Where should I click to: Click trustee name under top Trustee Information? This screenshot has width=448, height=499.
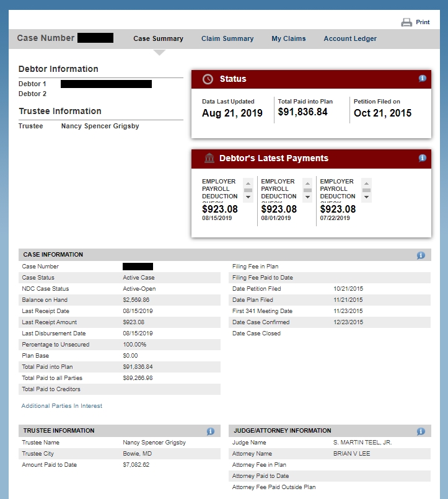(x=100, y=126)
